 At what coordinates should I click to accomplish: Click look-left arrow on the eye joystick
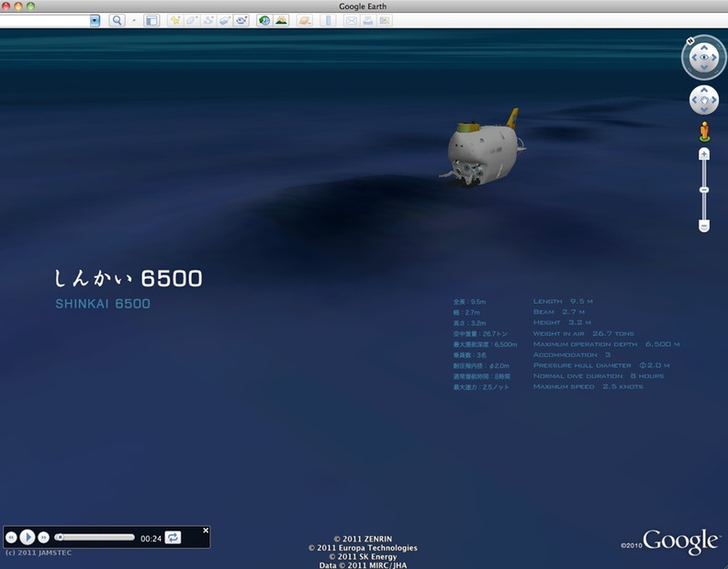pyautogui.click(x=694, y=58)
